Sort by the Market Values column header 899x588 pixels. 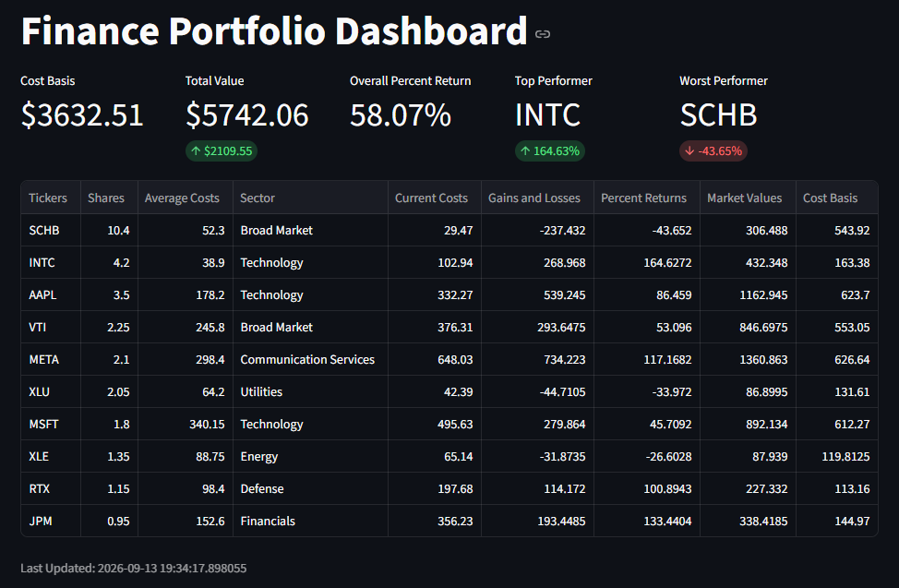748,198
